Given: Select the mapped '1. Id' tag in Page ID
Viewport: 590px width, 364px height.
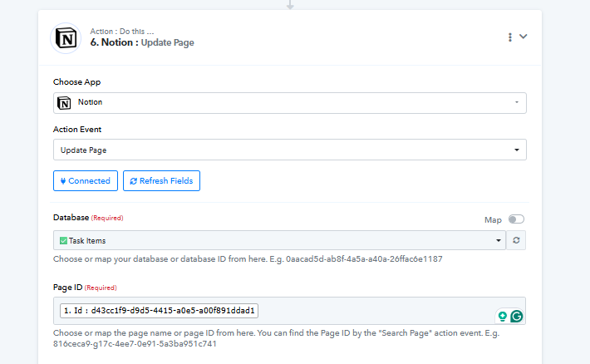Looking at the screenshot, I should point(160,311).
